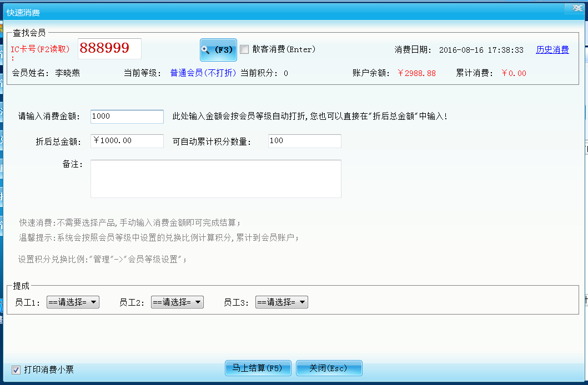Viewport: 588px width, 385px height.
Task: Click the auto points field showing 100
Action: (304, 141)
